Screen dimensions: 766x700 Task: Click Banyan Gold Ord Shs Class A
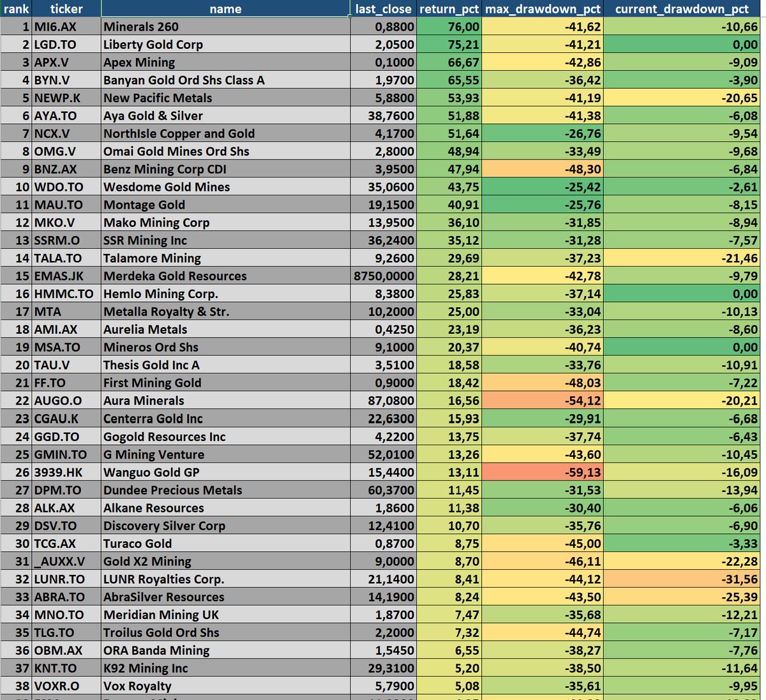pyautogui.click(x=225, y=80)
